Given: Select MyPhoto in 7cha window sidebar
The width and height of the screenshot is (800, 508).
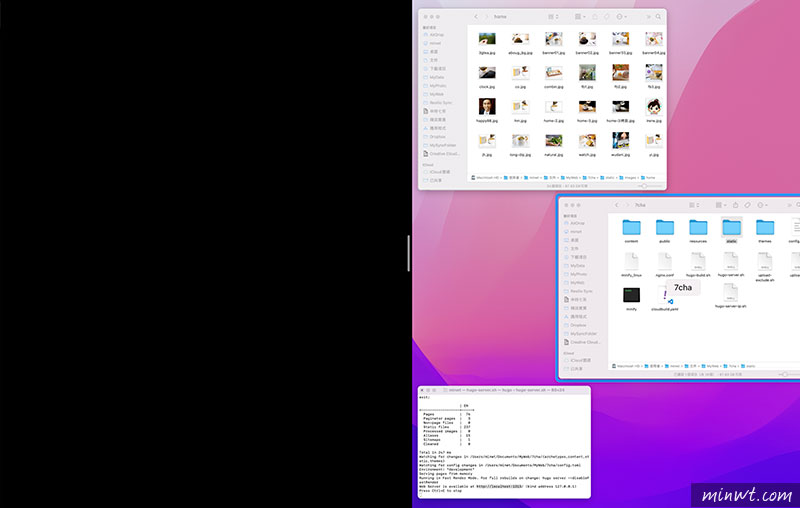Looking at the screenshot, I should (x=575, y=274).
